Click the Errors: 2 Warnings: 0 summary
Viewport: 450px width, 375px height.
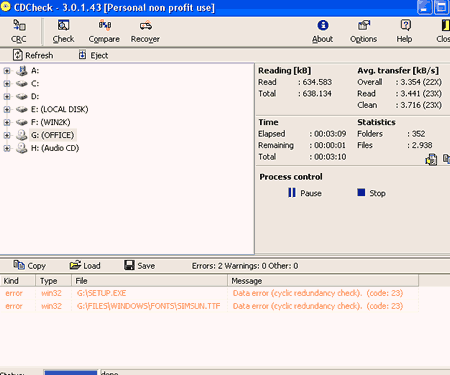pyautogui.click(x=245, y=266)
